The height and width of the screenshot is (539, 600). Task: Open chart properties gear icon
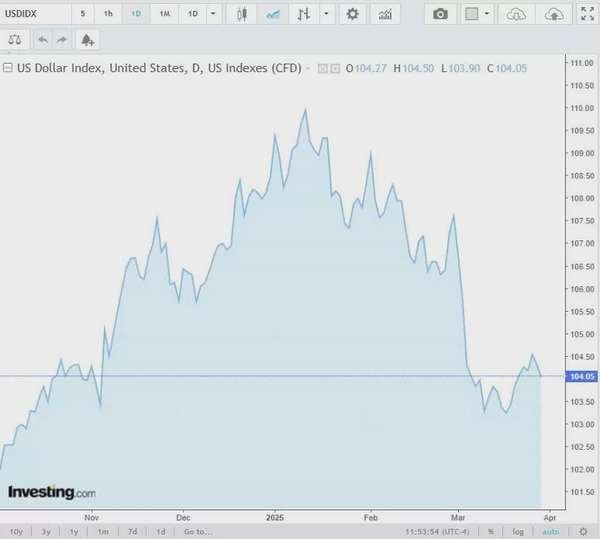pyautogui.click(x=352, y=14)
